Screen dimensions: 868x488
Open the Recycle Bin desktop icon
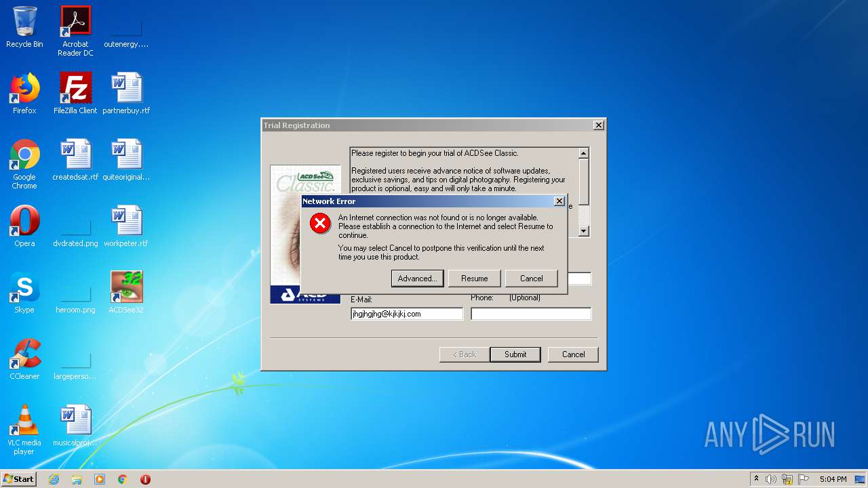[x=24, y=27]
